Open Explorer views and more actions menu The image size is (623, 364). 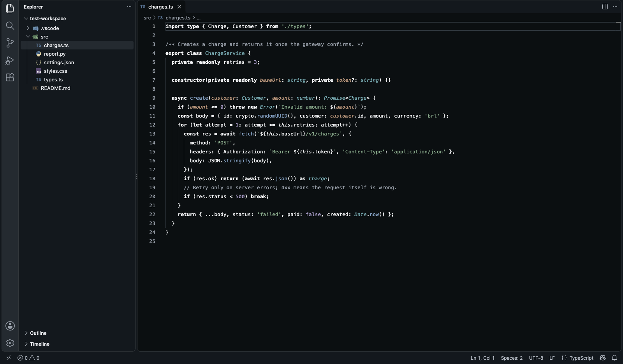[x=129, y=7]
